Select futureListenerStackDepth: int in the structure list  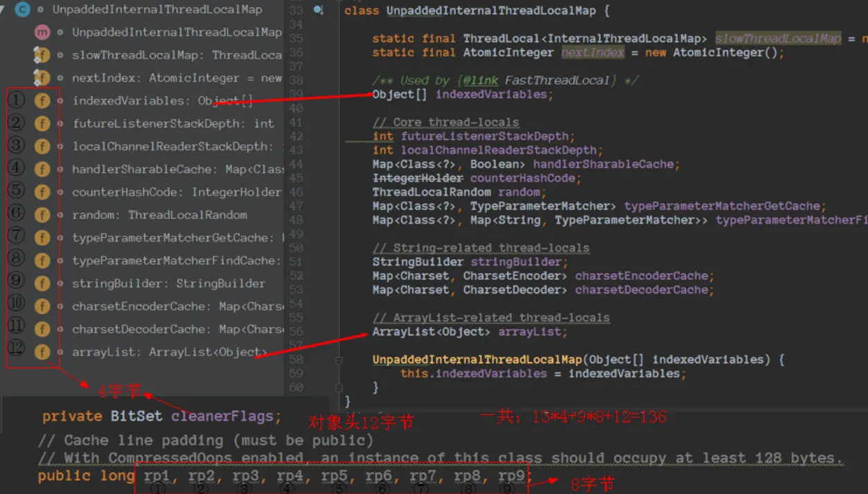(173, 123)
